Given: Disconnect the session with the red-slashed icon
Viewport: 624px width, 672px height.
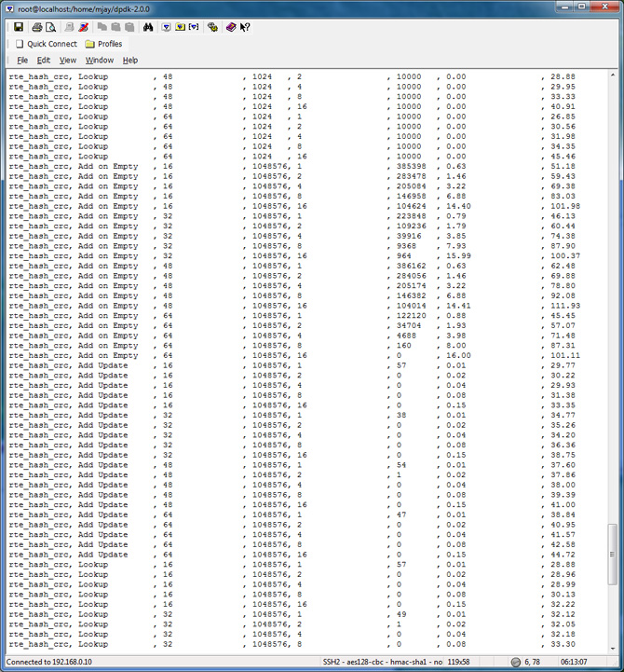Looking at the screenshot, I should 84,27.
